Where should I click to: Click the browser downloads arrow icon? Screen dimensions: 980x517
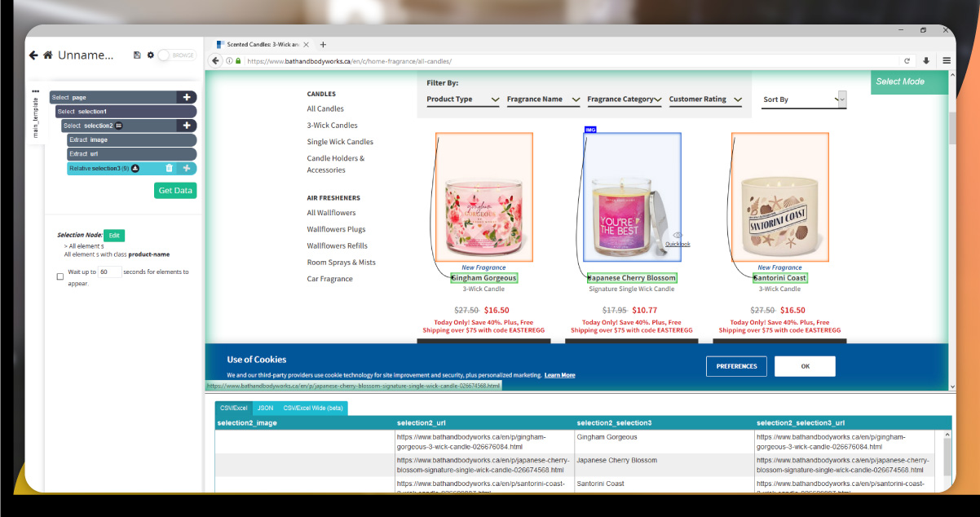[927, 60]
